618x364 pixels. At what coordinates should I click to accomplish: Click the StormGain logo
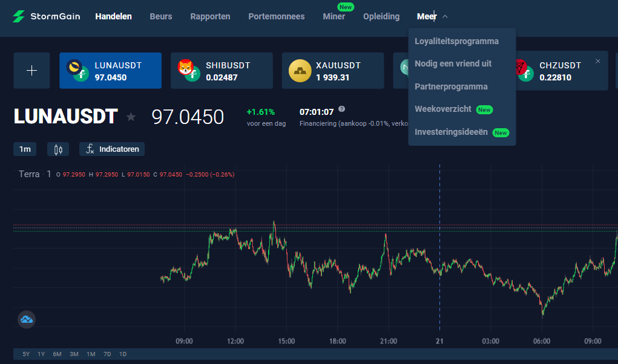tap(46, 16)
